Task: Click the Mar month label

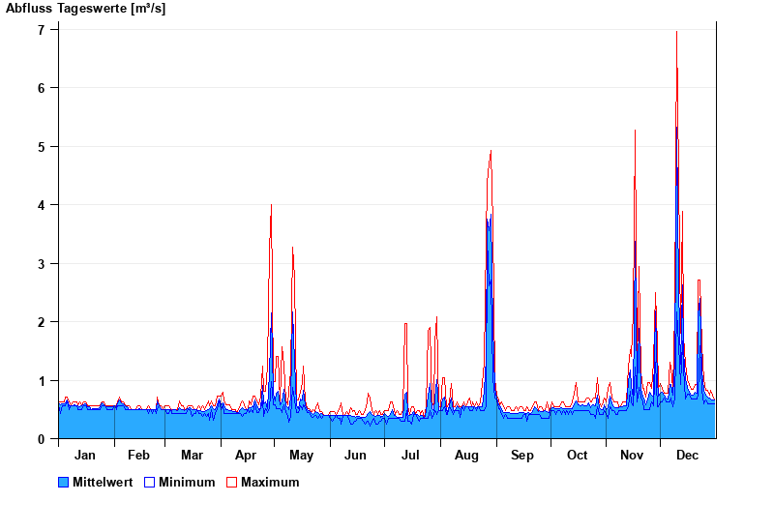Action: pyautogui.click(x=192, y=455)
